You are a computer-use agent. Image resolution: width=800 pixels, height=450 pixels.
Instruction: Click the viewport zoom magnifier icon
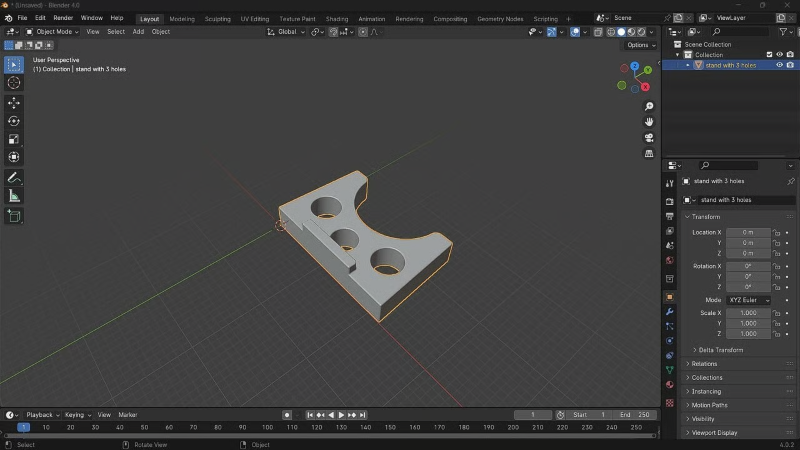pos(648,106)
